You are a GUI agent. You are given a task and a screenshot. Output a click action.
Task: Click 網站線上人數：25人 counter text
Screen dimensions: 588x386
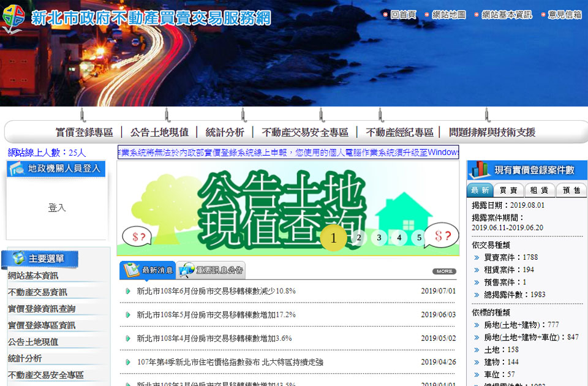pos(47,153)
